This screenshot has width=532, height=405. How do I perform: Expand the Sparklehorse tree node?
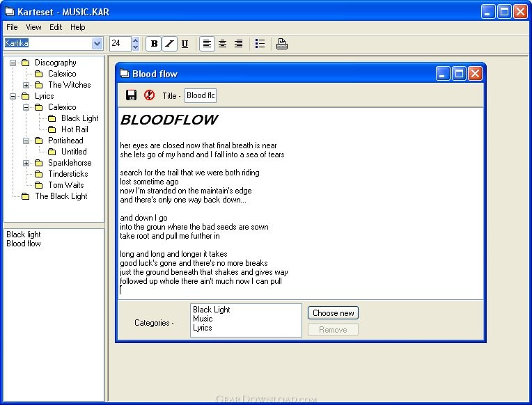pos(26,163)
